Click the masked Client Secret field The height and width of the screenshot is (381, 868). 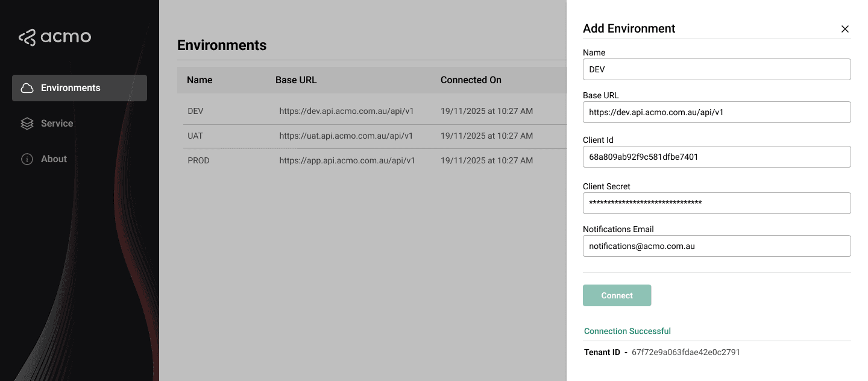pyautogui.click(x=716, y=203)
